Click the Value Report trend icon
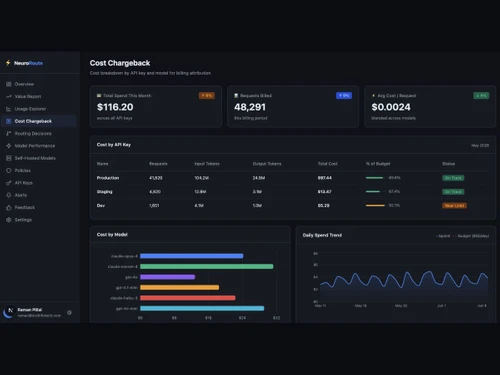 click(9, 96)
